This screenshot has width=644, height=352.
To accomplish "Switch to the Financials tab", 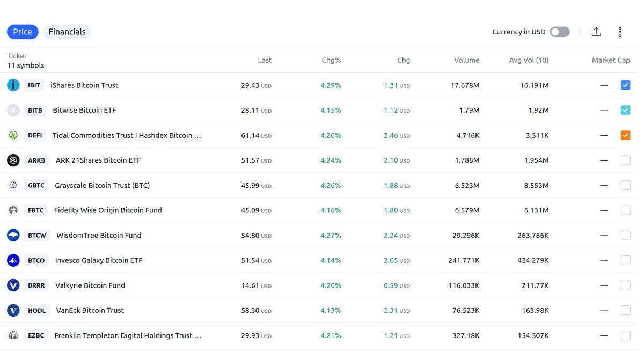I will pos(67,32).
